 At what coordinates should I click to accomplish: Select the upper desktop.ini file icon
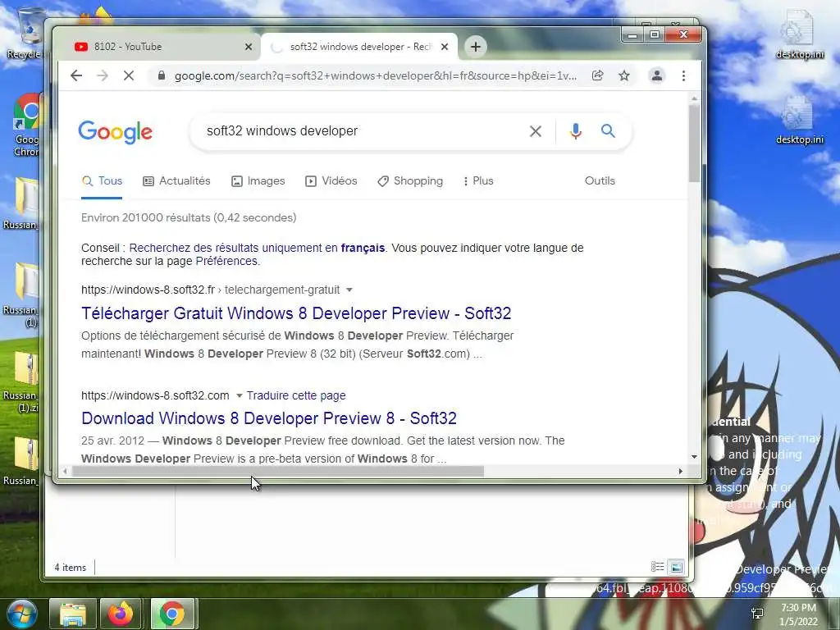coord(799,35)
